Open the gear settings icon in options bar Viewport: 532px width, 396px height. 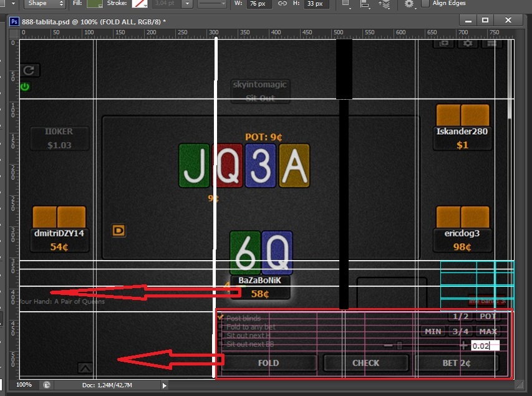(409, 4)
